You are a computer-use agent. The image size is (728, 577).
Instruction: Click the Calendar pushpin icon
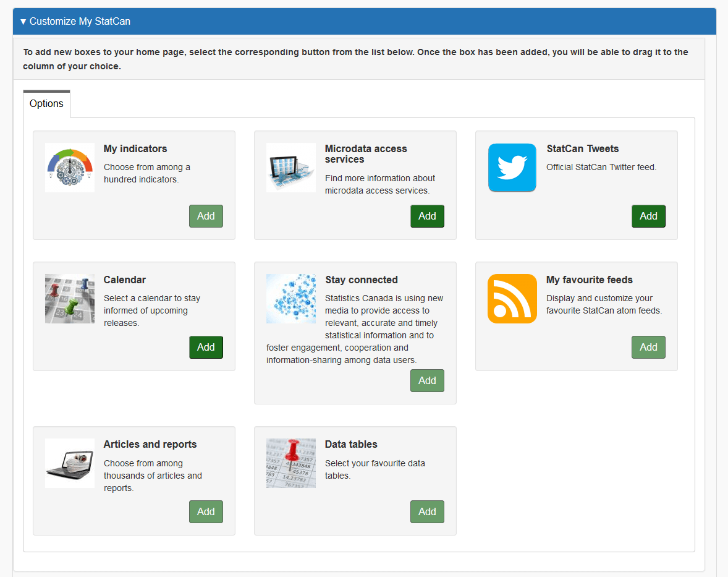tap(70, 299)
